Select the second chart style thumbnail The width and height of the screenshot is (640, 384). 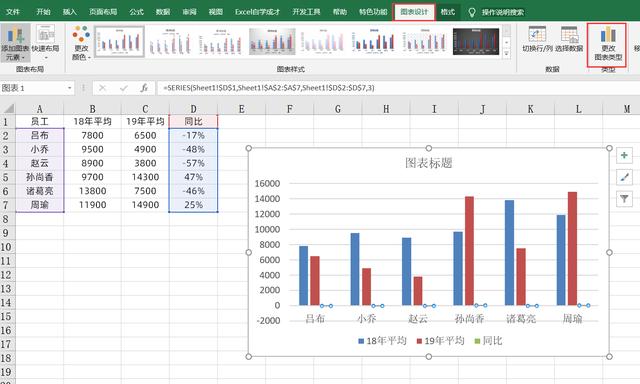170,41
